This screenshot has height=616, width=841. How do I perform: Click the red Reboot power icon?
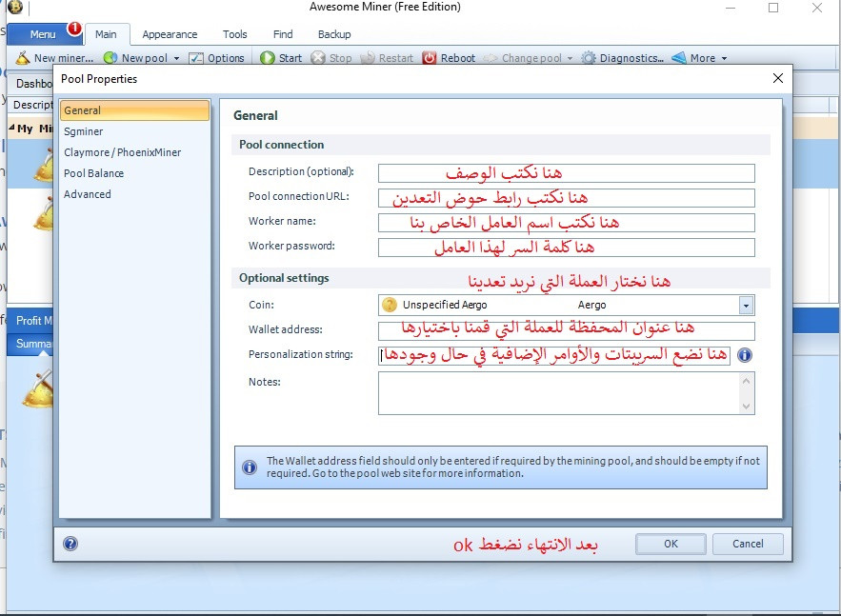click(430, 58)
